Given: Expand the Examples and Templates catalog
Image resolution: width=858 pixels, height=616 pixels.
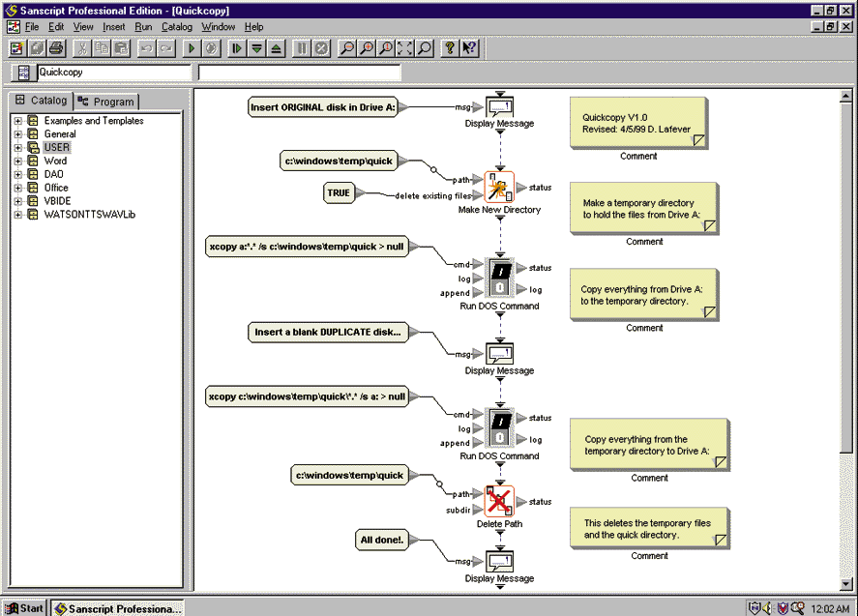Looking at the screenshot, I should (x=18, y=121).
